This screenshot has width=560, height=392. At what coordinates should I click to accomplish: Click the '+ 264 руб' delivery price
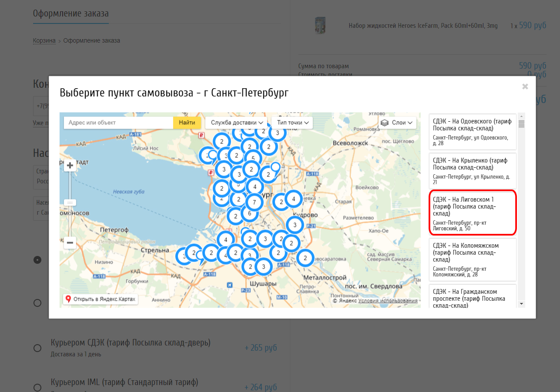click(x=261, y=387)
